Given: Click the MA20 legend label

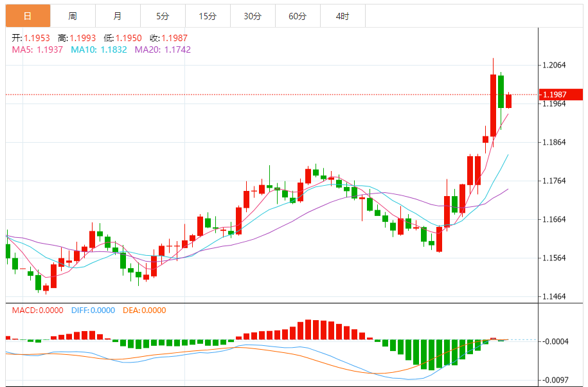Looking at the screenshot, I should (x=148, y=50).
